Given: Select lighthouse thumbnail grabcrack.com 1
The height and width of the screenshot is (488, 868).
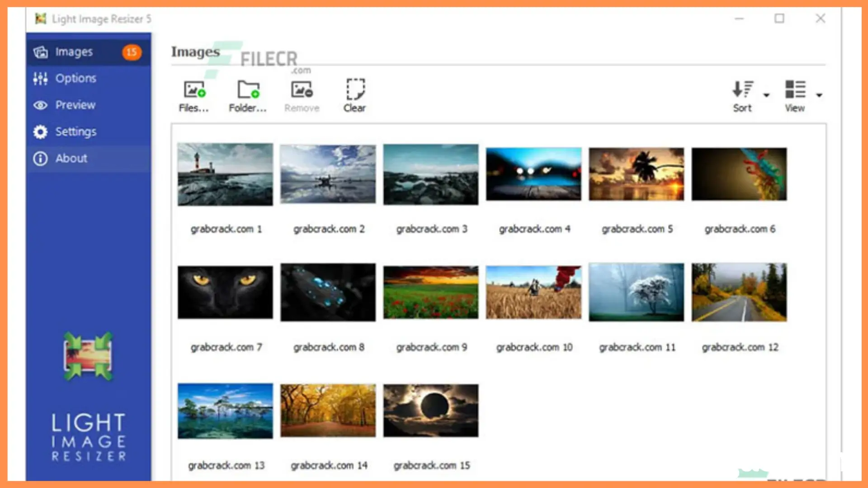Looking at the screenshot, I should click(x=225, y=174).
